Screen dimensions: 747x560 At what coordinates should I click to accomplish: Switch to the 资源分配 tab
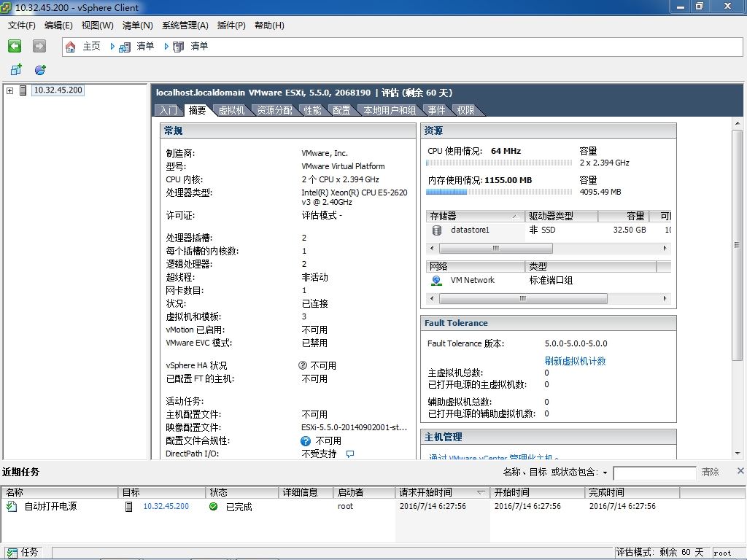274,111
